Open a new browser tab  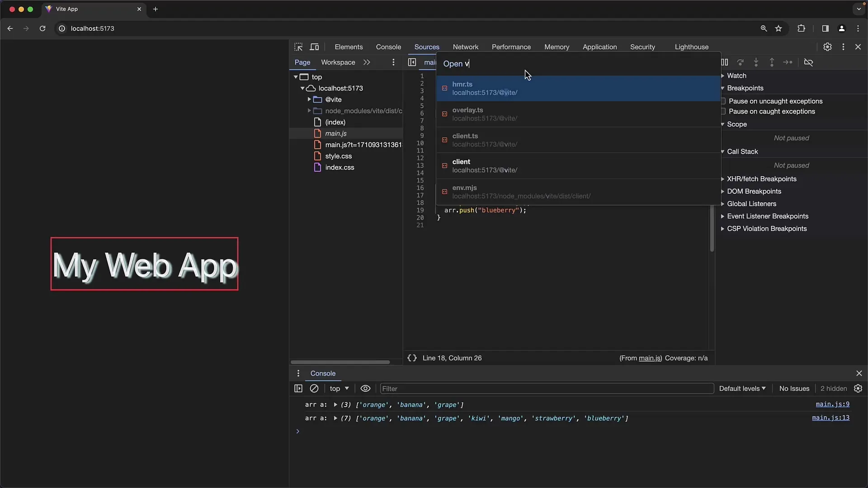156,9
